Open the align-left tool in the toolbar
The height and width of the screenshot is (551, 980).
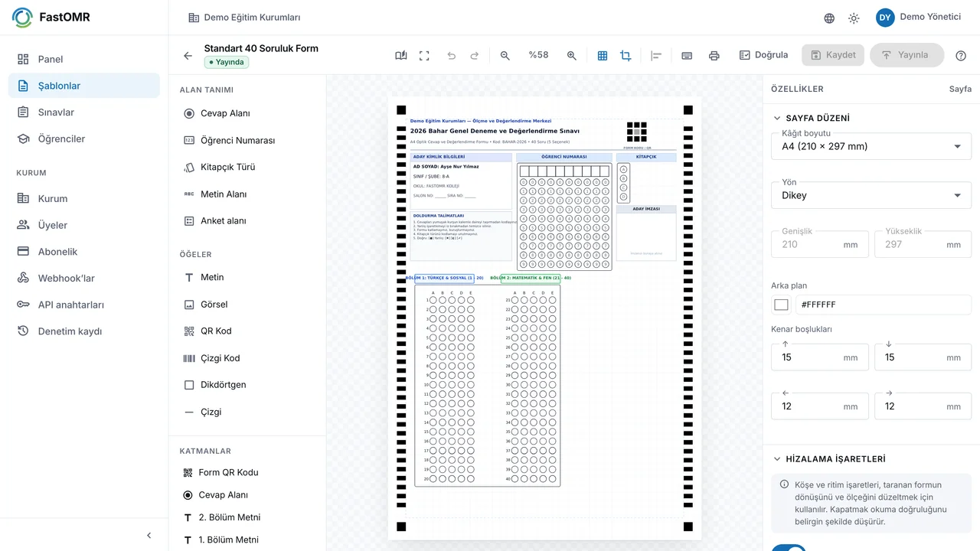pos(656,56)
